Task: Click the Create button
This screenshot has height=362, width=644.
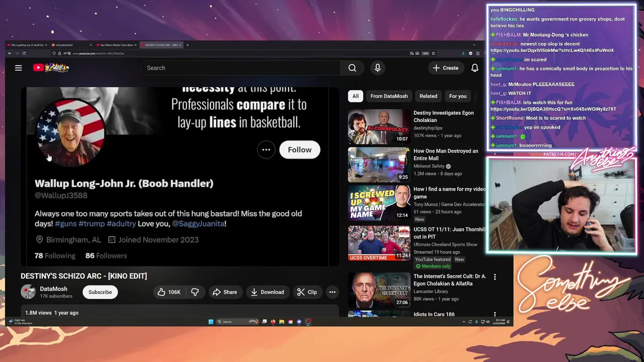Action: [445, 68]
